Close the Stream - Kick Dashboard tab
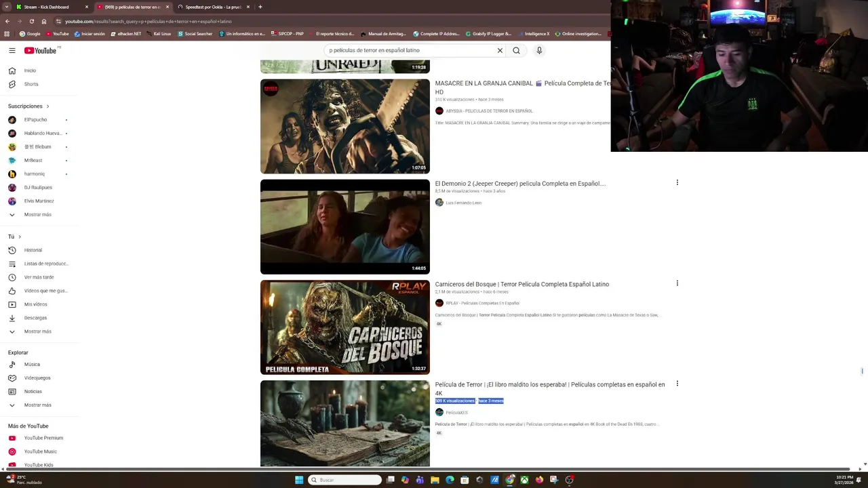 coord(87,7)
